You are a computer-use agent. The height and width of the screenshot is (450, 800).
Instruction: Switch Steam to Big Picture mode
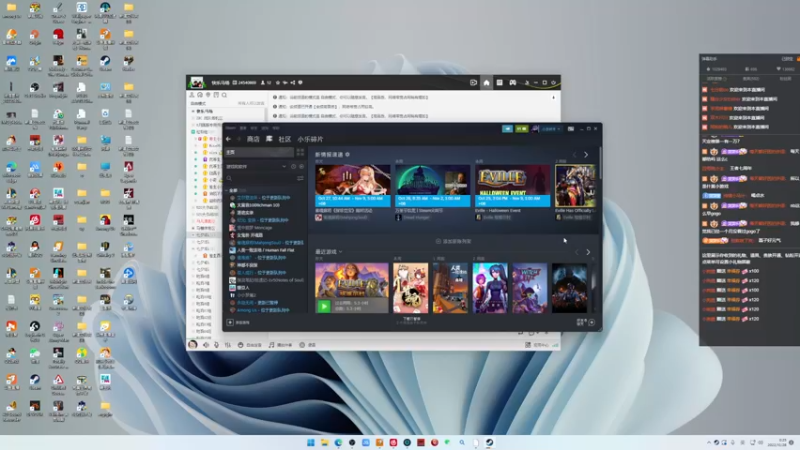pos(571,129)
